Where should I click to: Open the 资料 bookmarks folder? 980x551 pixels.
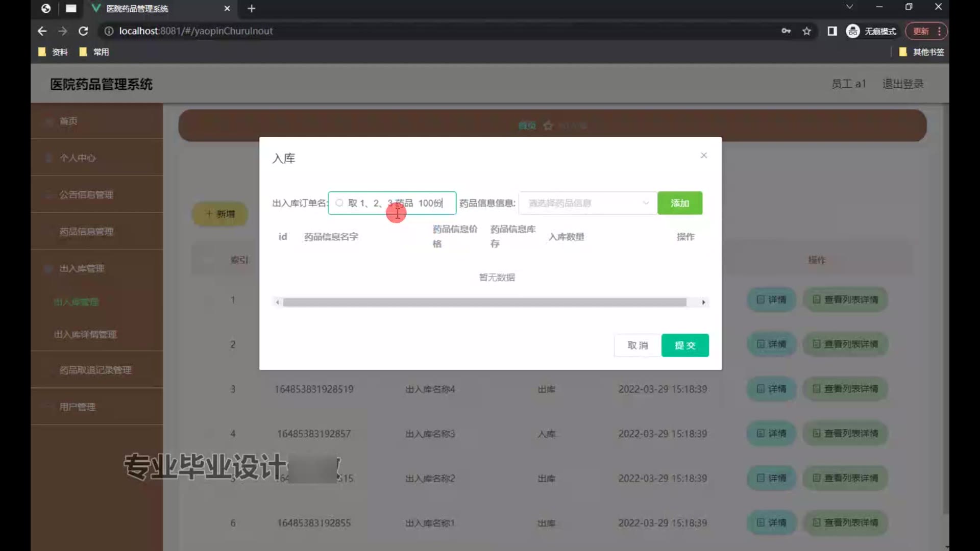pyautogui.click(x=53, y=52)
